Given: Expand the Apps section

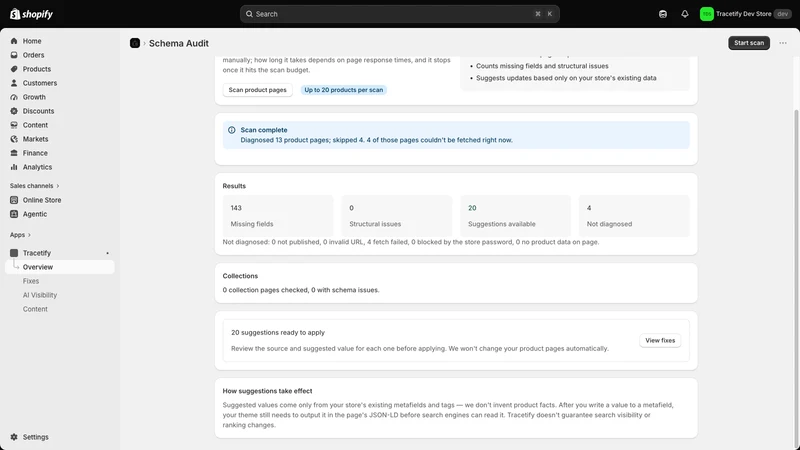Looking at the screenshot, I should click(20, 235).
